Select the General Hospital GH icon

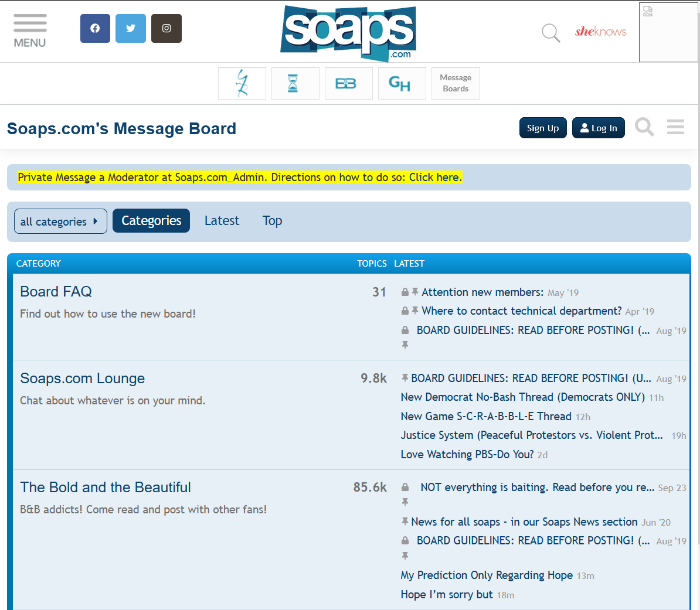click(402, 83)
